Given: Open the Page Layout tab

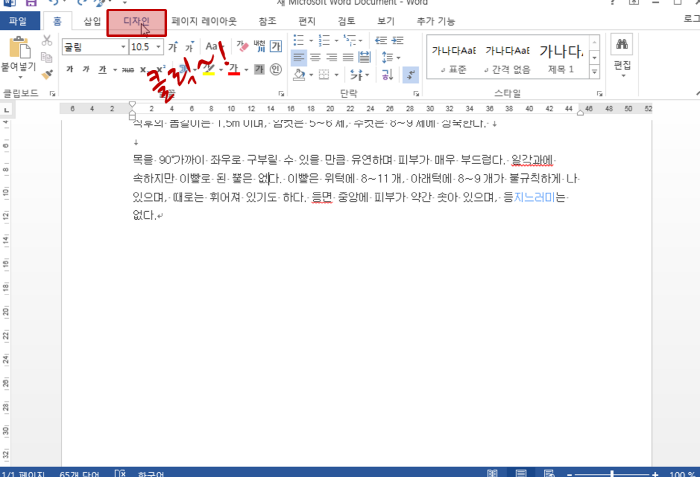Looking at the screenshot, I should pyautogui.click(x=204, y=21).
